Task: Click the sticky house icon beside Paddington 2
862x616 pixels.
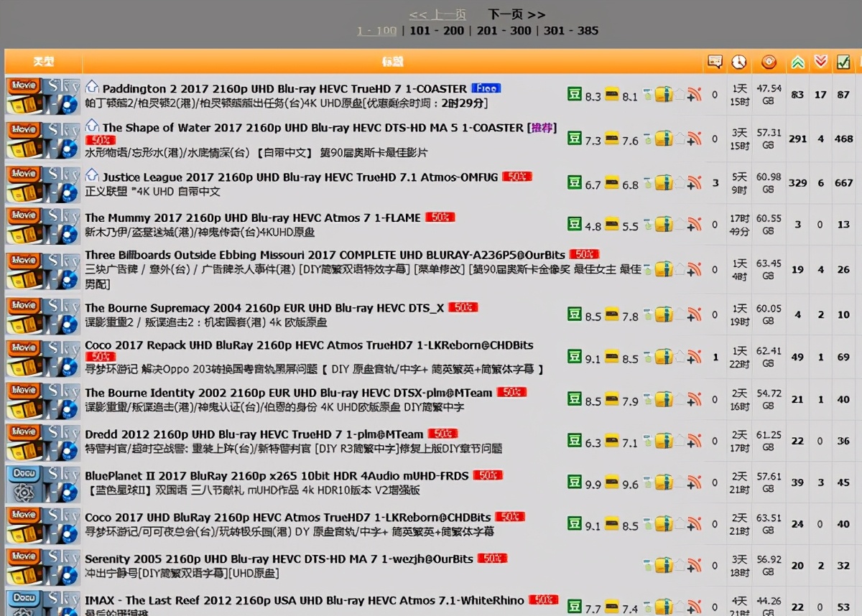Action: pos(92,88)
